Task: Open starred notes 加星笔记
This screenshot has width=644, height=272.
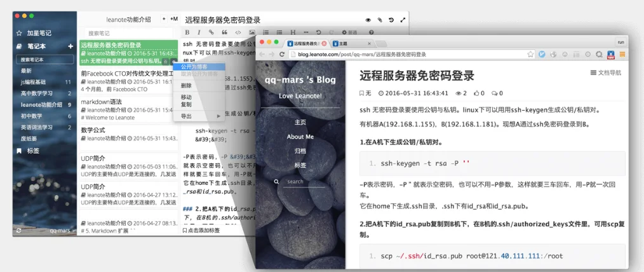Action: tap(39, 33)
